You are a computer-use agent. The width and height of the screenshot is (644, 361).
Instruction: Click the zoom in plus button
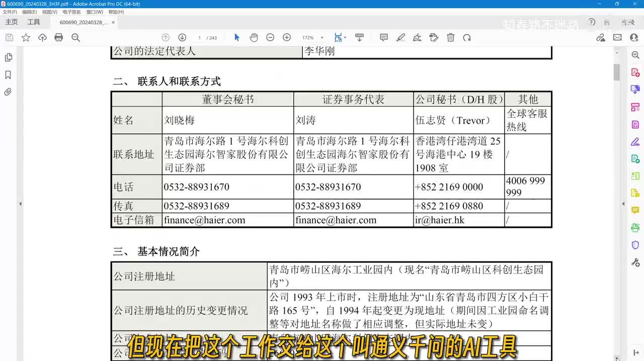click(287, 38)
